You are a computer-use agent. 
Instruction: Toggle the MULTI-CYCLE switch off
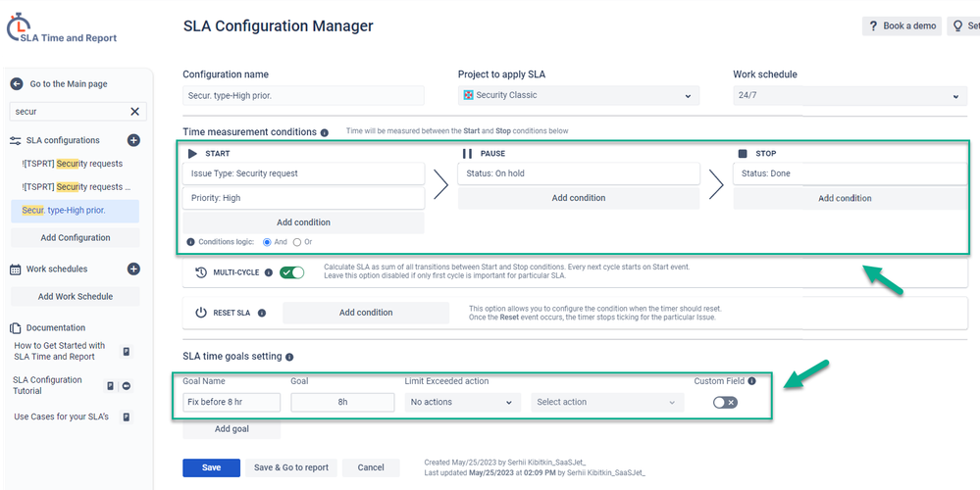point(291,272)
